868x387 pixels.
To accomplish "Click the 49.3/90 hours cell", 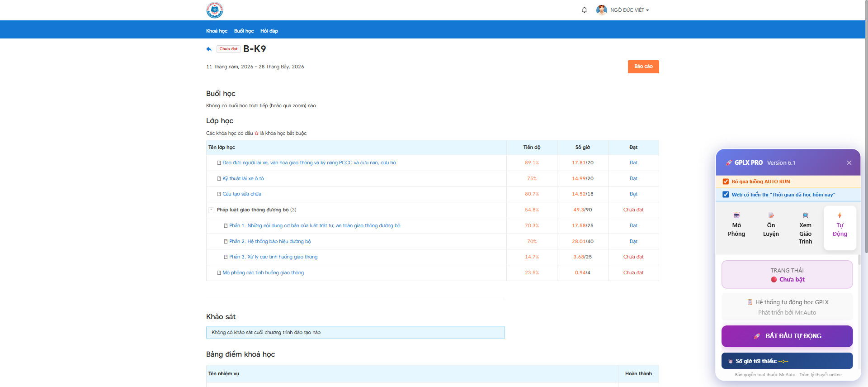I will tap(583, 210).
